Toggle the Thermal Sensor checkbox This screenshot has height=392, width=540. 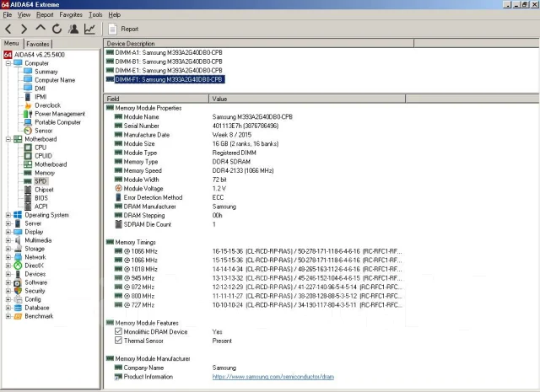(x=118, y=341)
